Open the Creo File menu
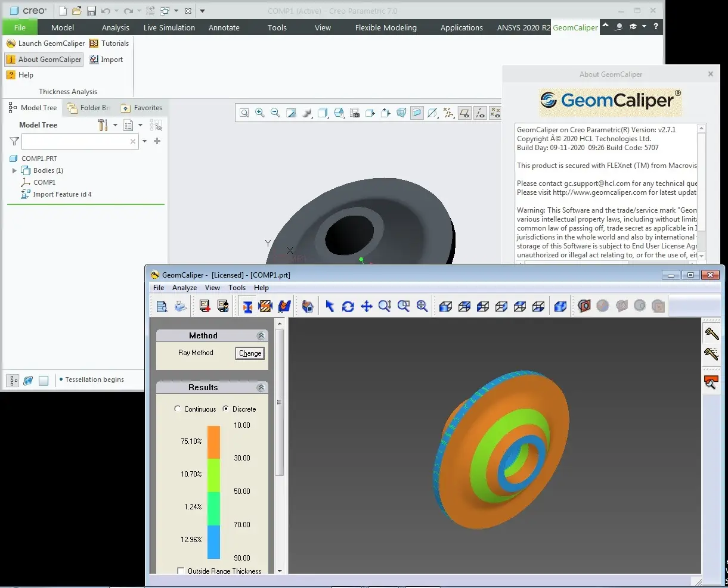728x588 pixels. pos(20,27)
